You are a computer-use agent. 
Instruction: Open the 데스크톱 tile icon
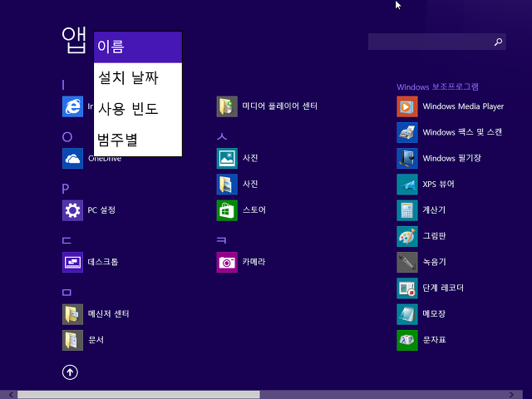coord(72,263)
